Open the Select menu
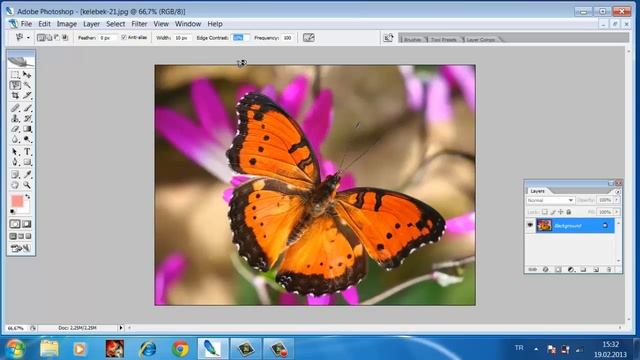The image size is (640, 360). pos(116,24)
